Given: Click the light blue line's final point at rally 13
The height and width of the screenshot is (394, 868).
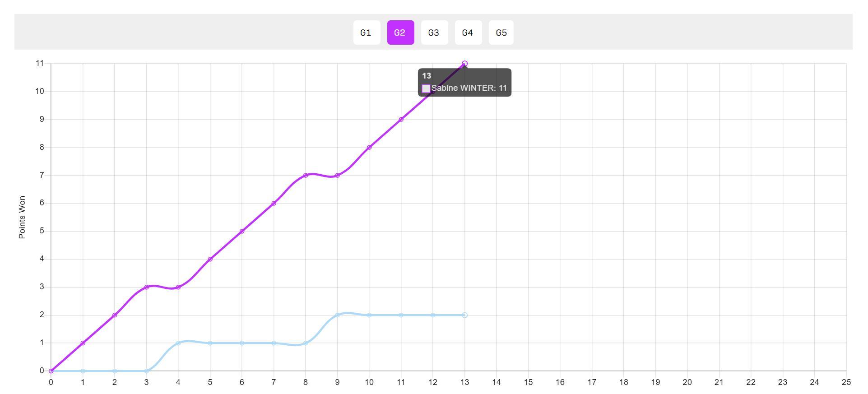Looking at the screenshot, I should [464, 315].
